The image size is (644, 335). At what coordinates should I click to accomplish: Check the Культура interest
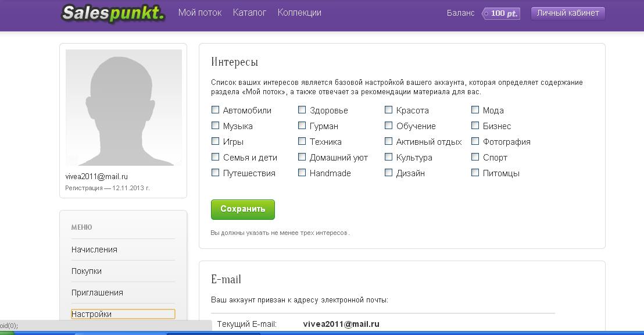pos(388,156)
